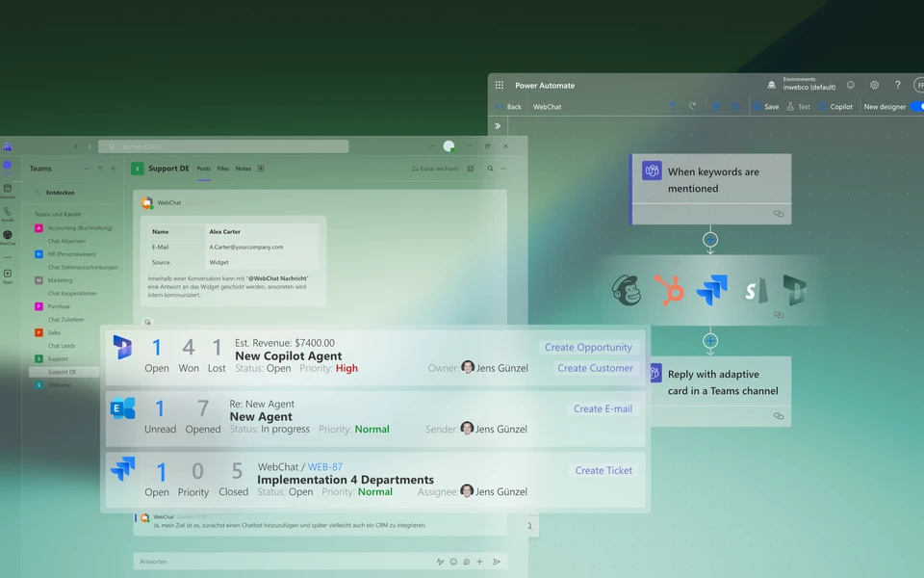924x578 pixels.
Task: Run Test on the flow
Action: pyautogui.click(x=799, y=107)
